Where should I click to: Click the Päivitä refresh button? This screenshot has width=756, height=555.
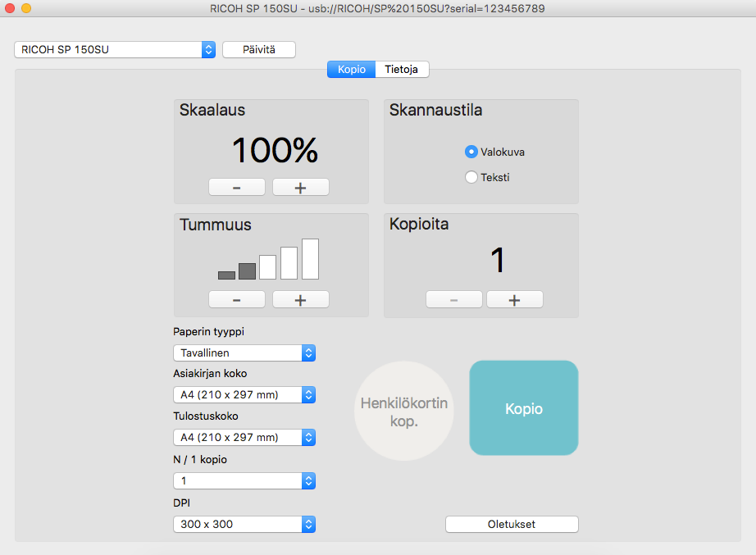pyautogui.click(x=259, y=50)
